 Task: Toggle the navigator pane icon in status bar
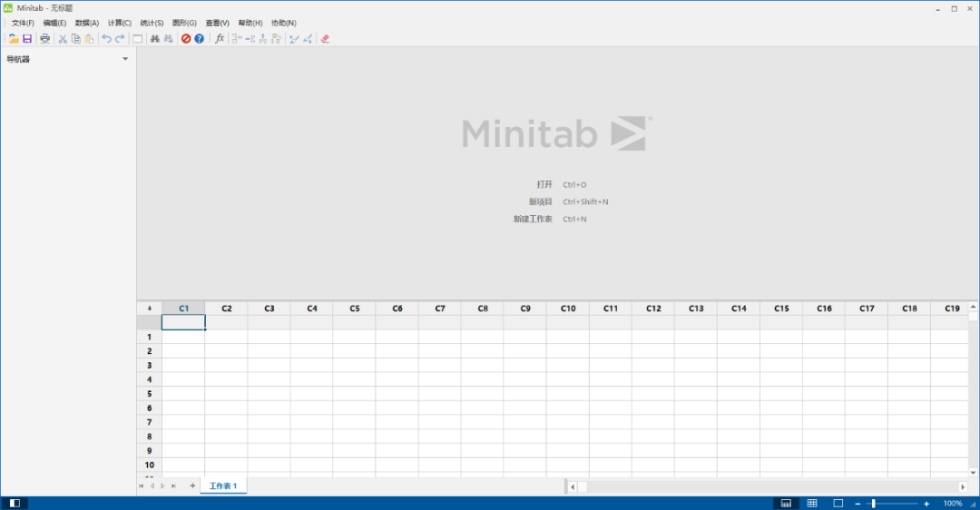(15, 503)
